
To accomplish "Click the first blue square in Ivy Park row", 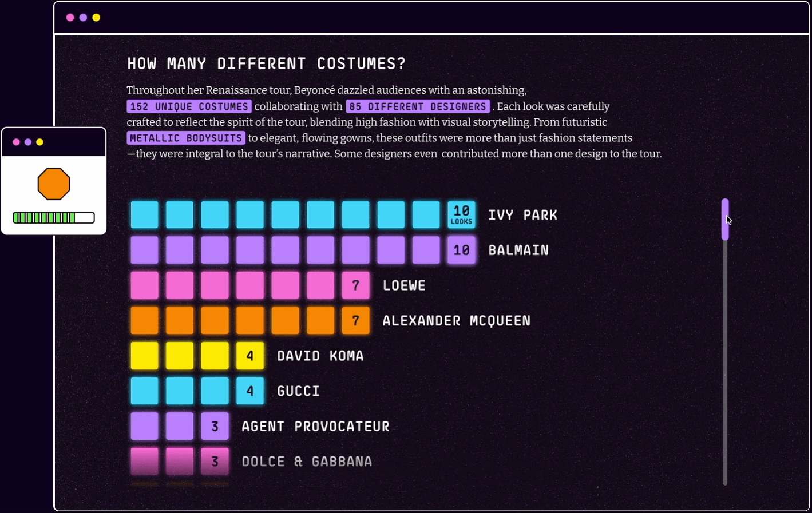I will [x=144, y=215].
